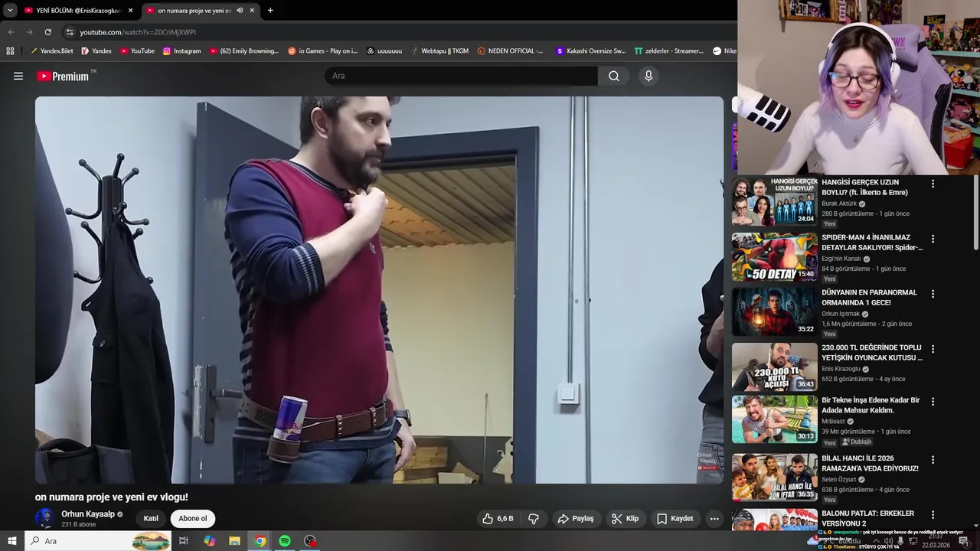Open Yandex.Bilet bookmark
Screen dimensions: 980x551
52,51
